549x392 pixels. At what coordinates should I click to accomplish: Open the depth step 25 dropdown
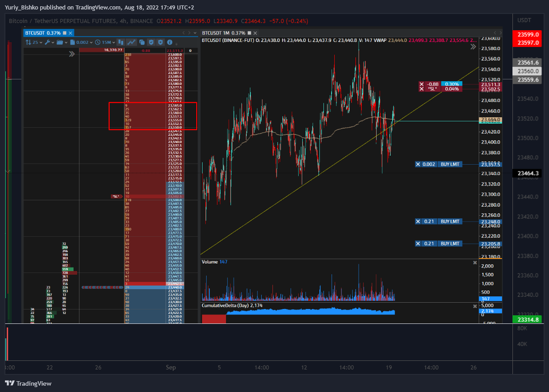(34, 42)
